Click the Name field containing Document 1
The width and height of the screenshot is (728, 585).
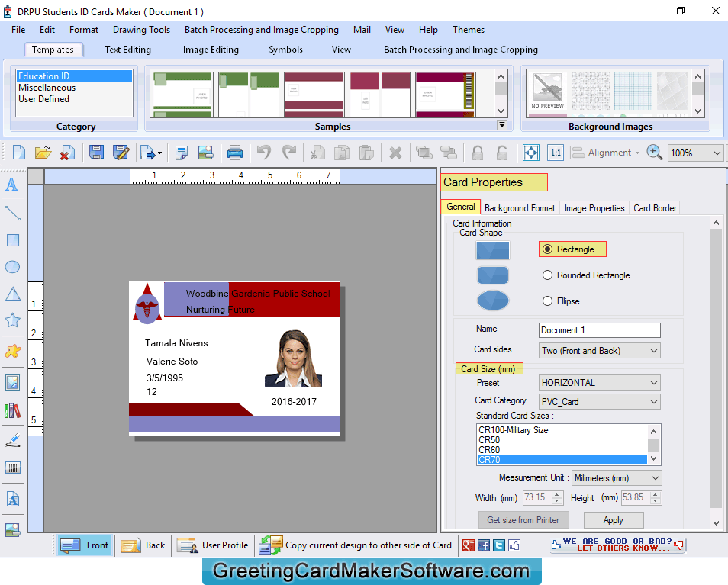point(599,330)
